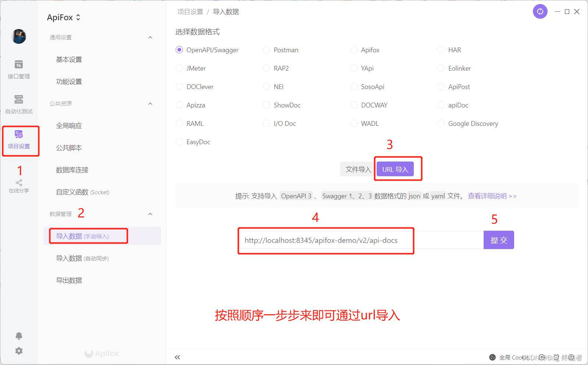
Task: Pick the ShowDoc radio option
Action: point(266,105)
